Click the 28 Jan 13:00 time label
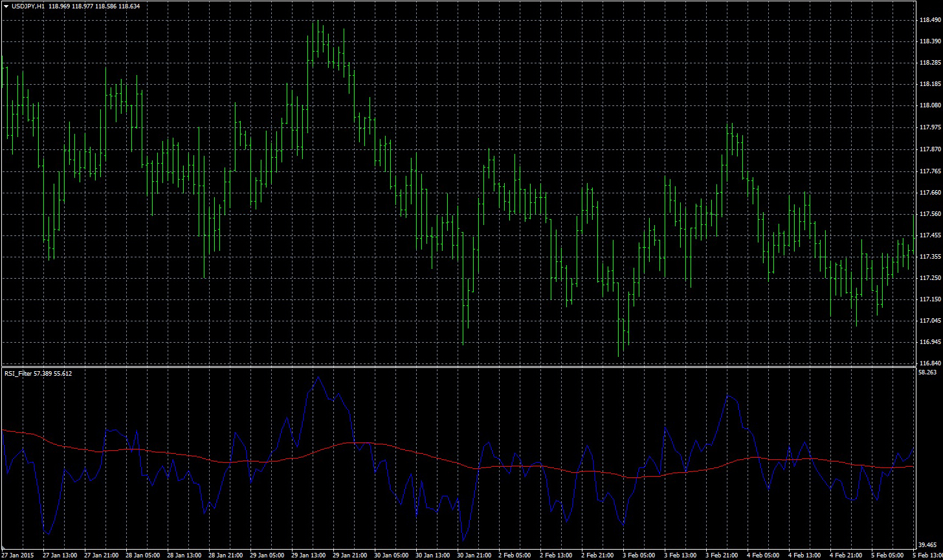The image size is (943, 560). click(x=184, y=555)
